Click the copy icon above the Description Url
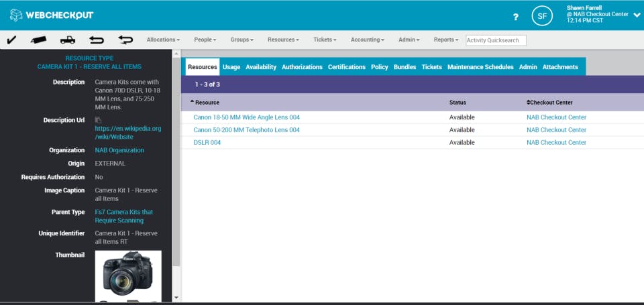The width and height of the screenshot is (644, 305). tap(98, 120)
